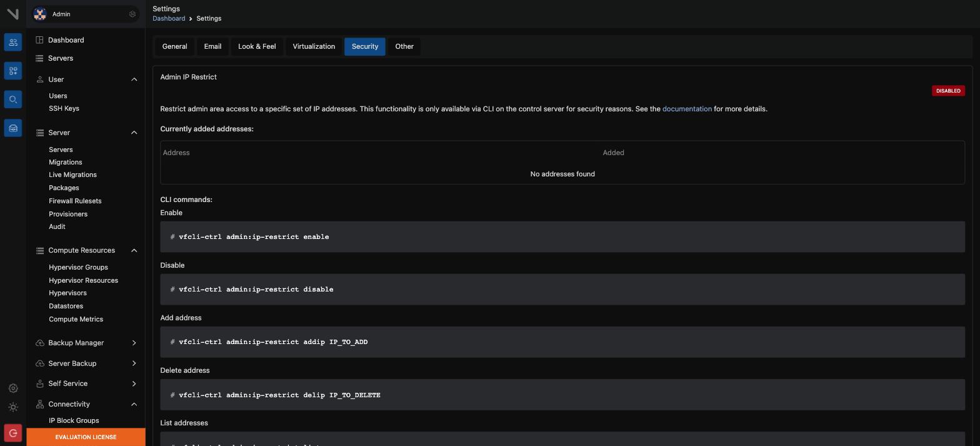Open SSH Keys in sidebar

[64, 108]
